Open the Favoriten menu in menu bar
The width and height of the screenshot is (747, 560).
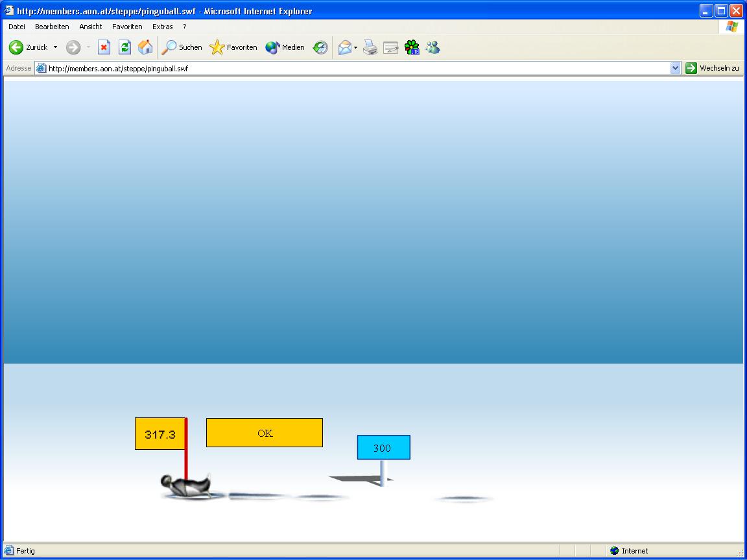tap(127, 27)
